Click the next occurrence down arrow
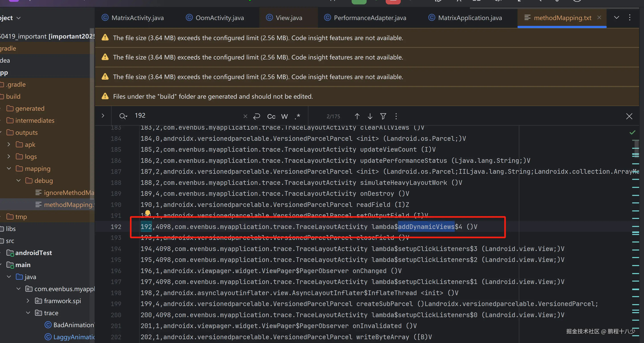 (370, 116)
